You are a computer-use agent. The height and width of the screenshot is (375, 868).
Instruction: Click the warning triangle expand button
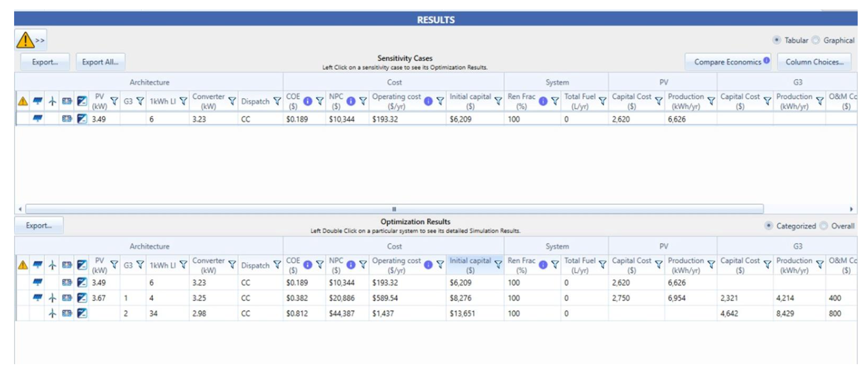[31, 40]
